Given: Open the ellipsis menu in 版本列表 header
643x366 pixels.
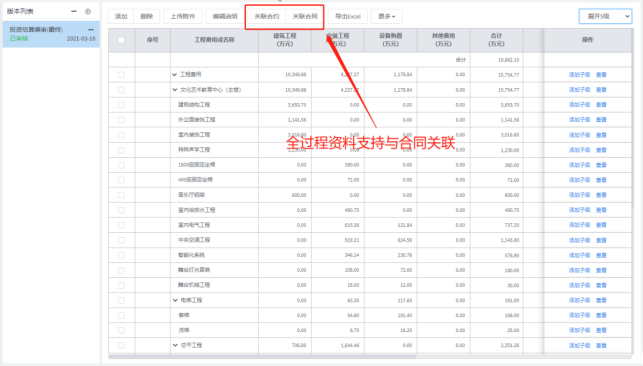Looking at the screenshot, I should tap(74, 11).
